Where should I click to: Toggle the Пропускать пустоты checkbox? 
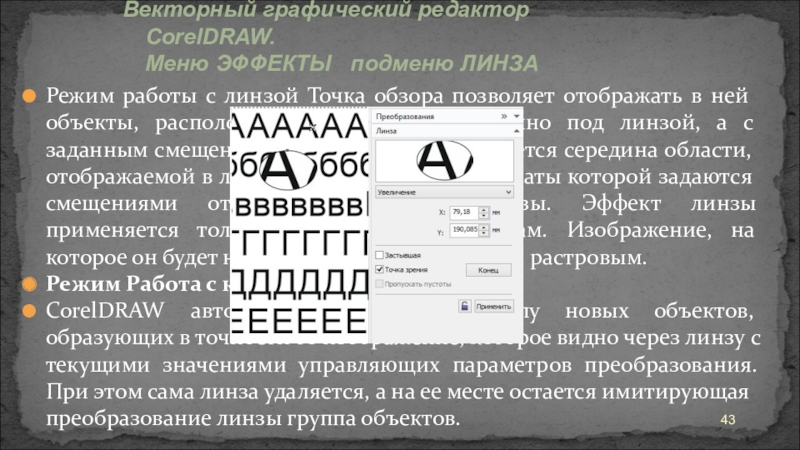click(x=379, y=284)
